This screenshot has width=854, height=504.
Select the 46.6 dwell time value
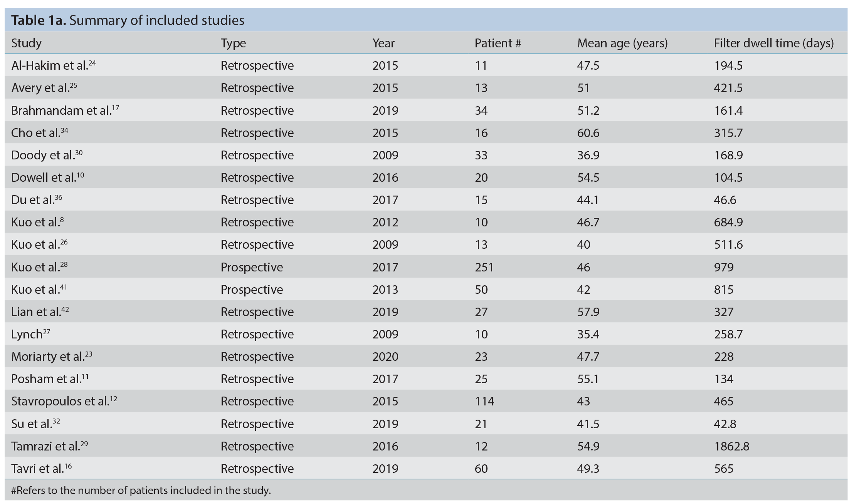[x=725, y=199]
